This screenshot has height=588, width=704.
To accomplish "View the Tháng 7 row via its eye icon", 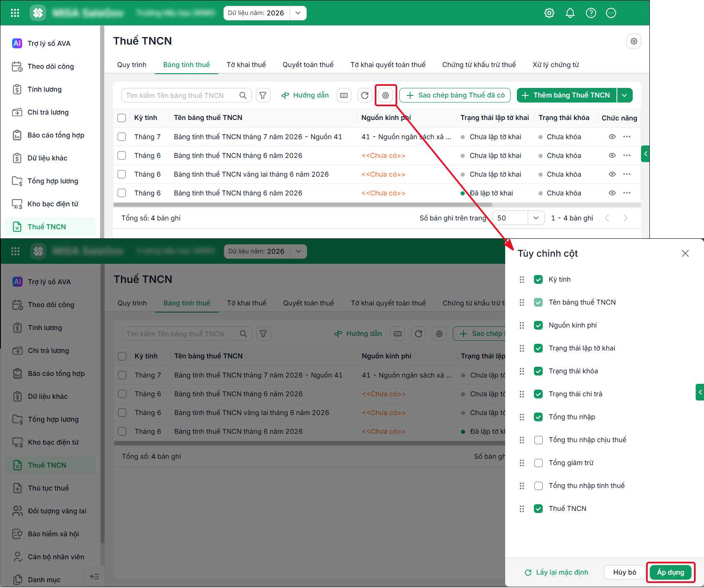I will (612, 137).
